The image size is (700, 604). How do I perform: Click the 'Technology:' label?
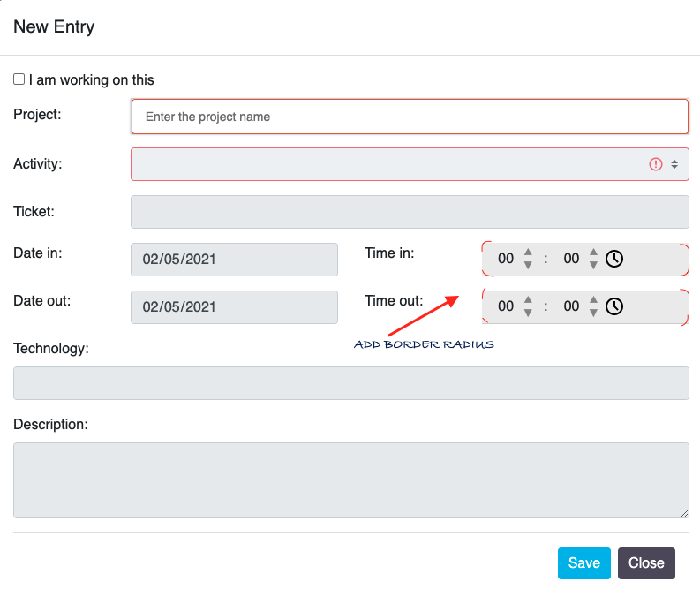51,349
